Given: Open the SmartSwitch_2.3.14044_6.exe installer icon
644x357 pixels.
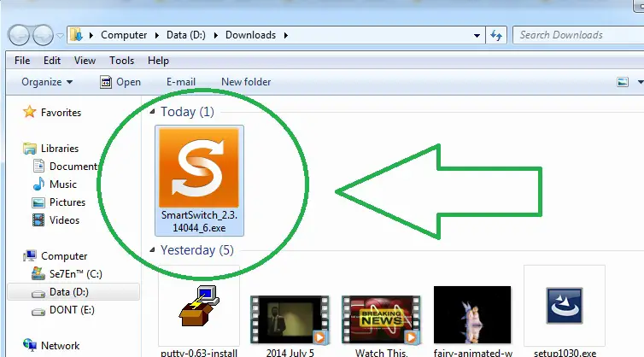Looking at the screenshot, I should (x=199, y=167).
